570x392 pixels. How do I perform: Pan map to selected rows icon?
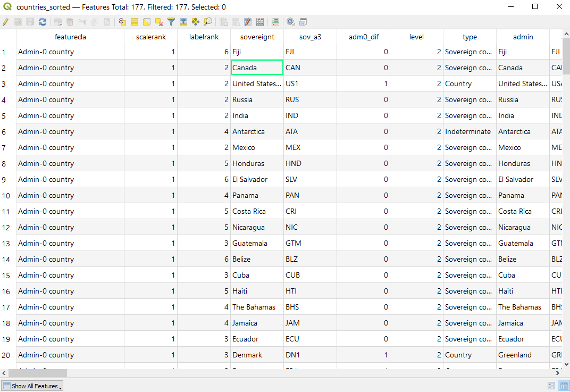tap(196, 22)
